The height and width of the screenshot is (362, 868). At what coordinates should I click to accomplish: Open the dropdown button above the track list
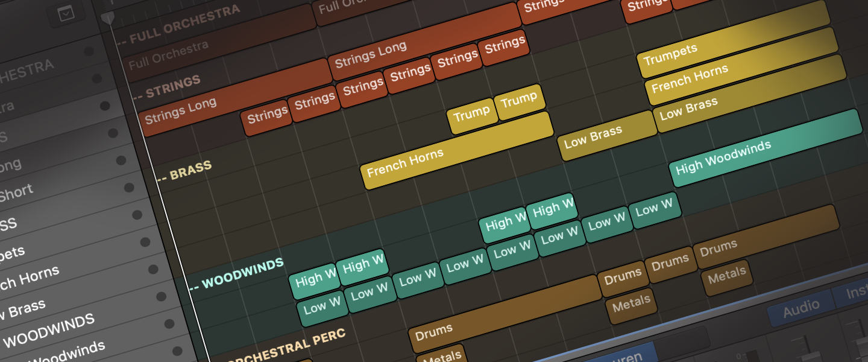pyautogui.click(x=66, y=14)
